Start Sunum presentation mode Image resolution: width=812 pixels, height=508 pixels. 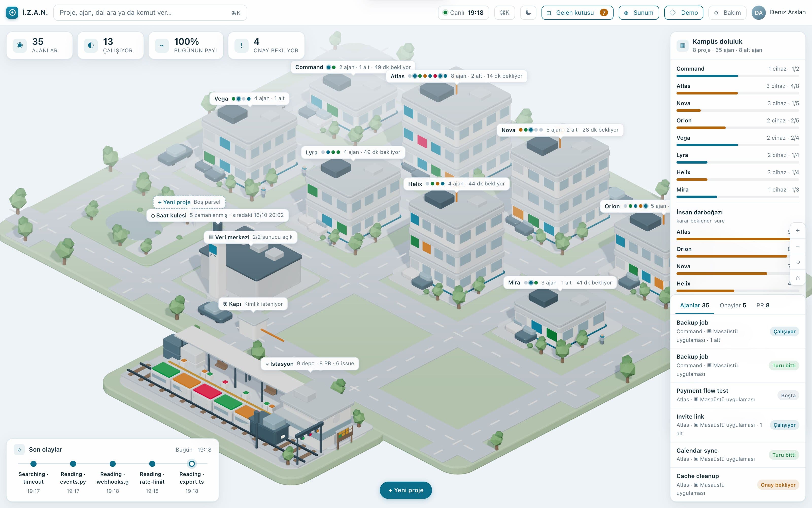point(638,13)
